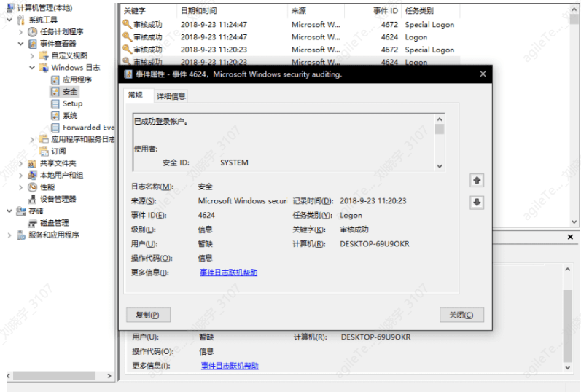
Task: Click the 任务类别 column header
Action: coord(431,11)
